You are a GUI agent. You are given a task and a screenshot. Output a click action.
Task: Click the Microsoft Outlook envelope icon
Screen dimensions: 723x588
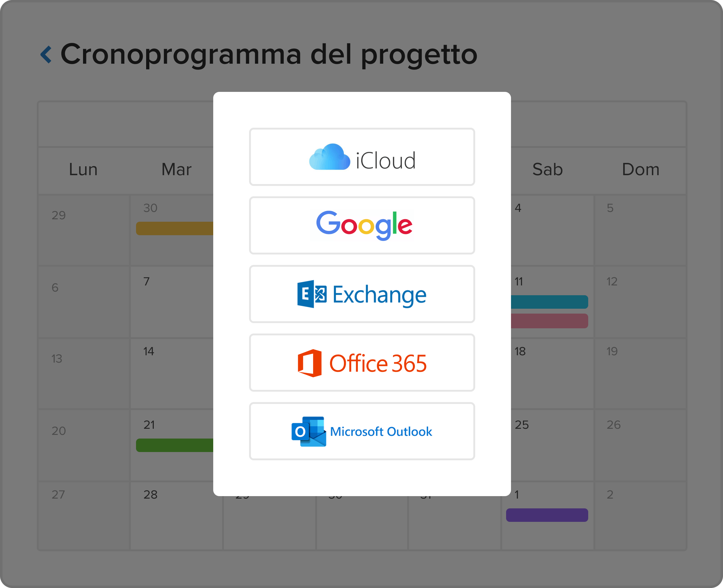point(309,432)
